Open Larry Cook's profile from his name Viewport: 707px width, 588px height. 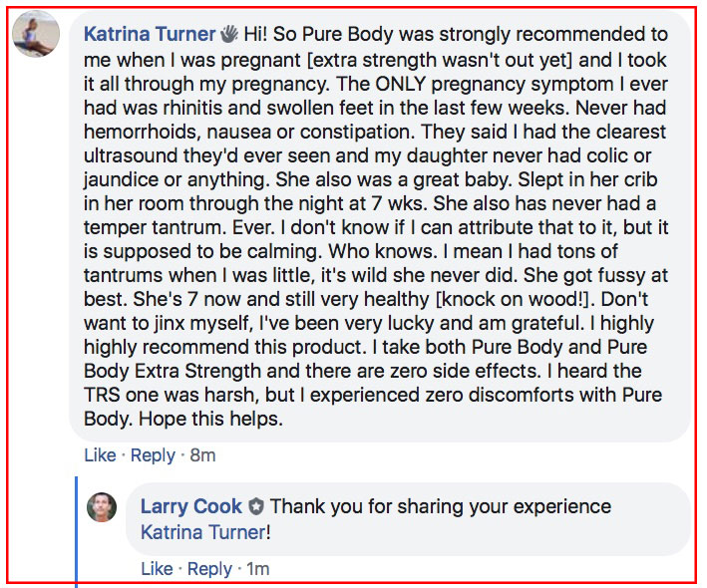click(x=190, y=507)
